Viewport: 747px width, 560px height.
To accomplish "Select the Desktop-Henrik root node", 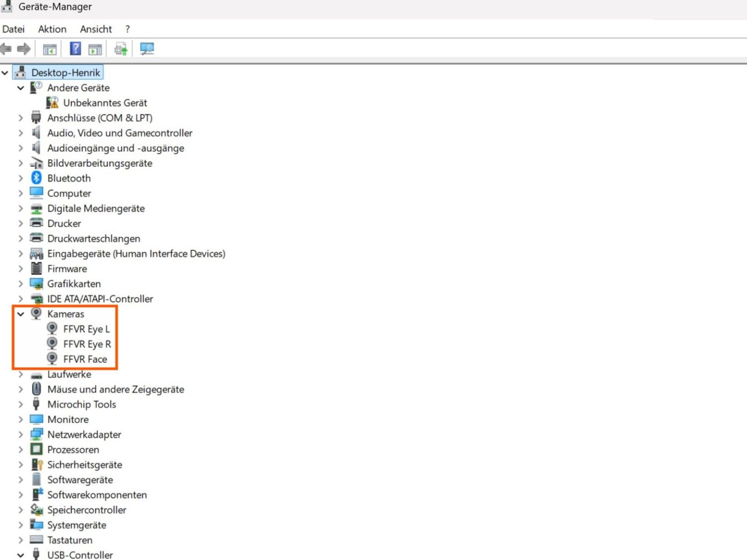I will click(65, 72).
